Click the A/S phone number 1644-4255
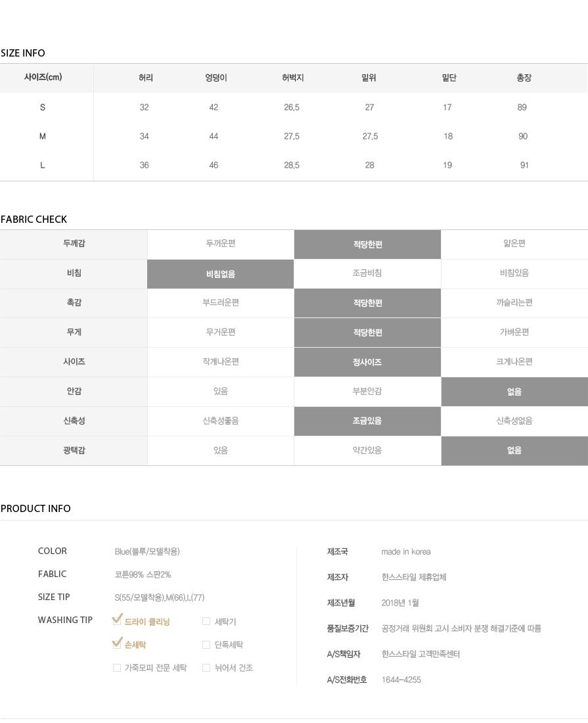Viewport: 588px width, 723px height. click(401, 680)
